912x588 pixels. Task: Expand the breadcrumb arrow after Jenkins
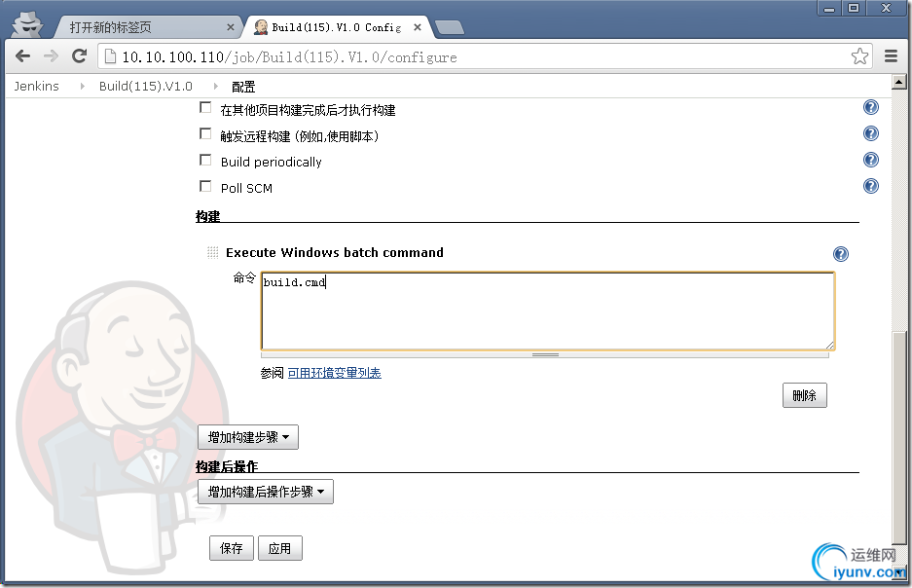[83, 86]
